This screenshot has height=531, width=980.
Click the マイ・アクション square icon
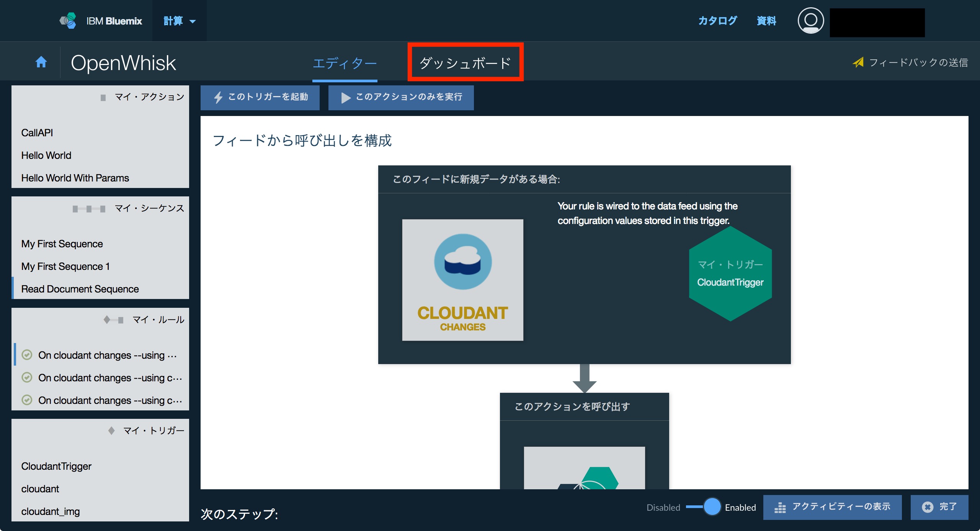103,98
